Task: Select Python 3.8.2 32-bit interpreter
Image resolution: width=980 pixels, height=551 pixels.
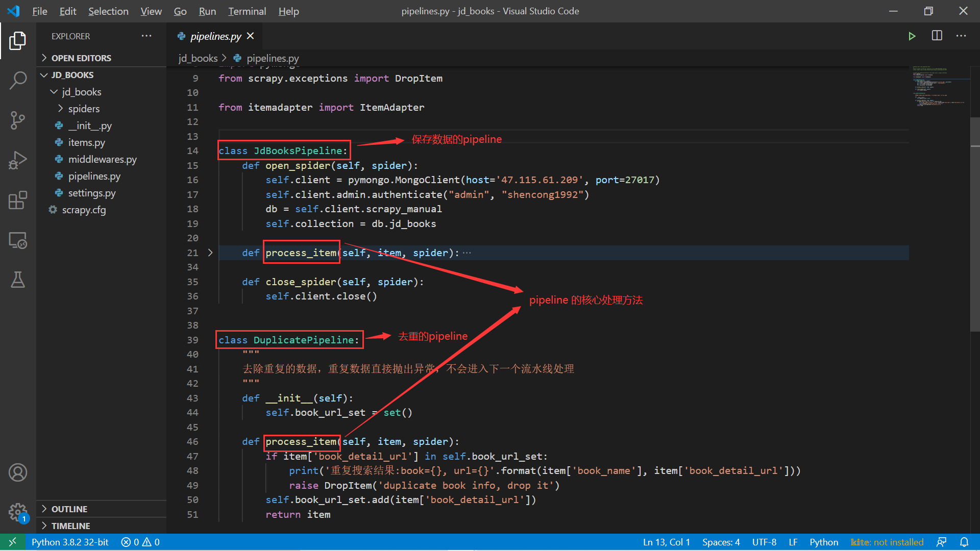Action: 70,542
